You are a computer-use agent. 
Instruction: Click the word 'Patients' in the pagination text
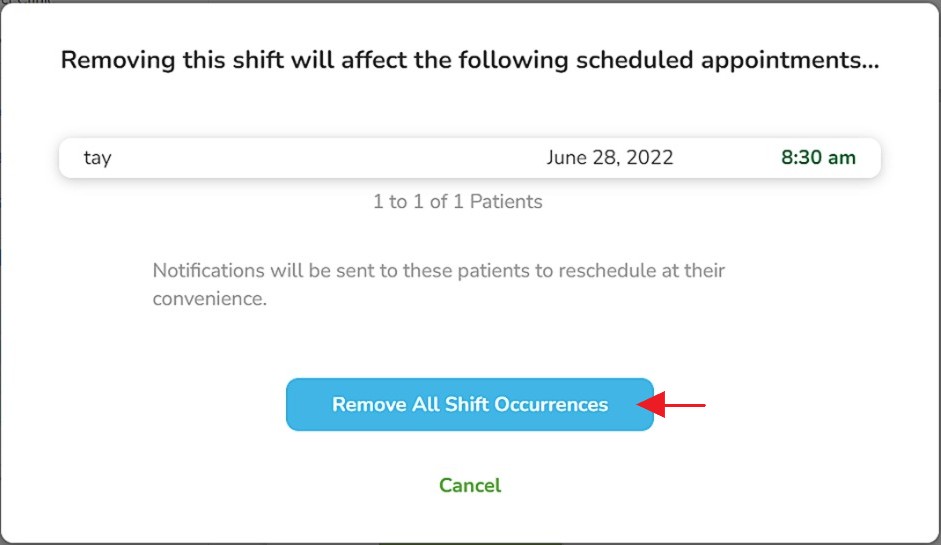coord(506,202)
